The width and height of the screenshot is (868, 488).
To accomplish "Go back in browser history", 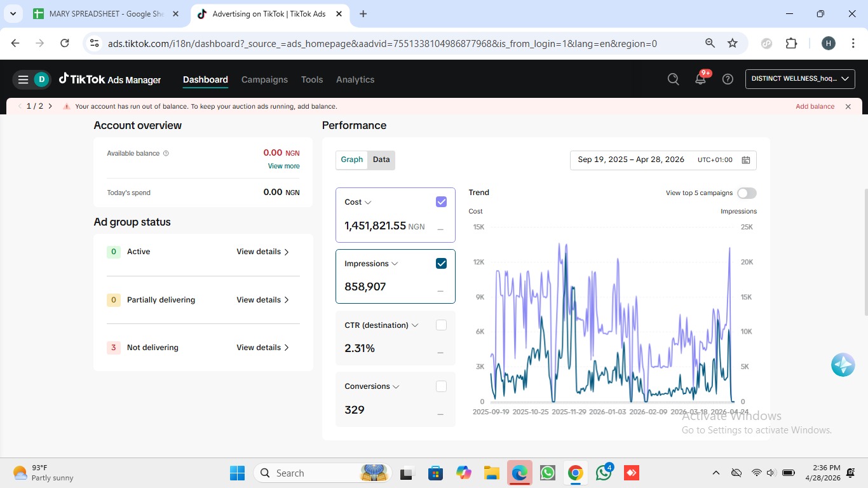I will [15, 43].
